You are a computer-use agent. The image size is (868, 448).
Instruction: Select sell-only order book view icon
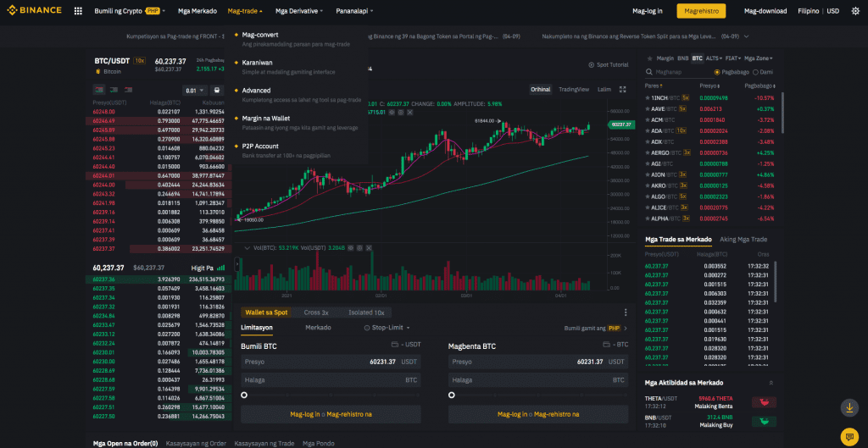(x=128, y=90)
